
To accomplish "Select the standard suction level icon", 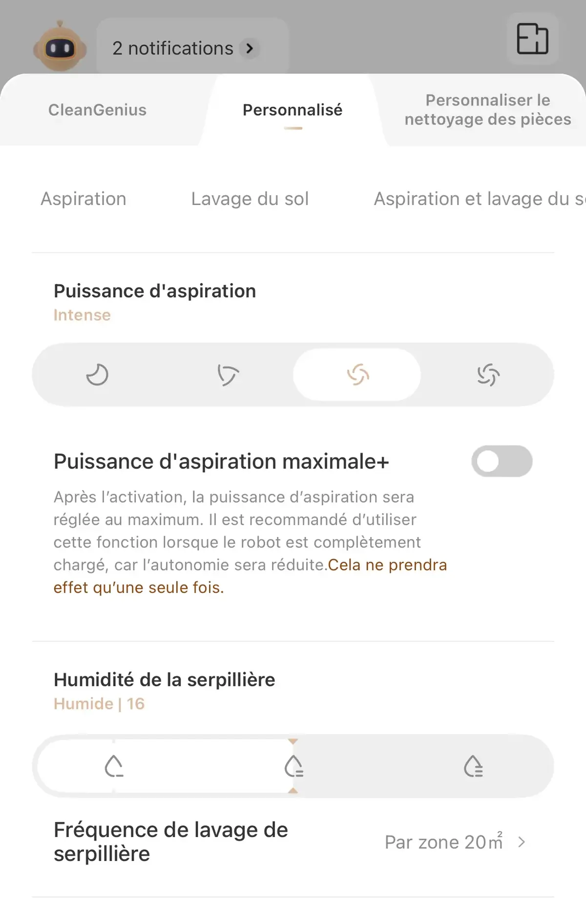I will [228, 375].
